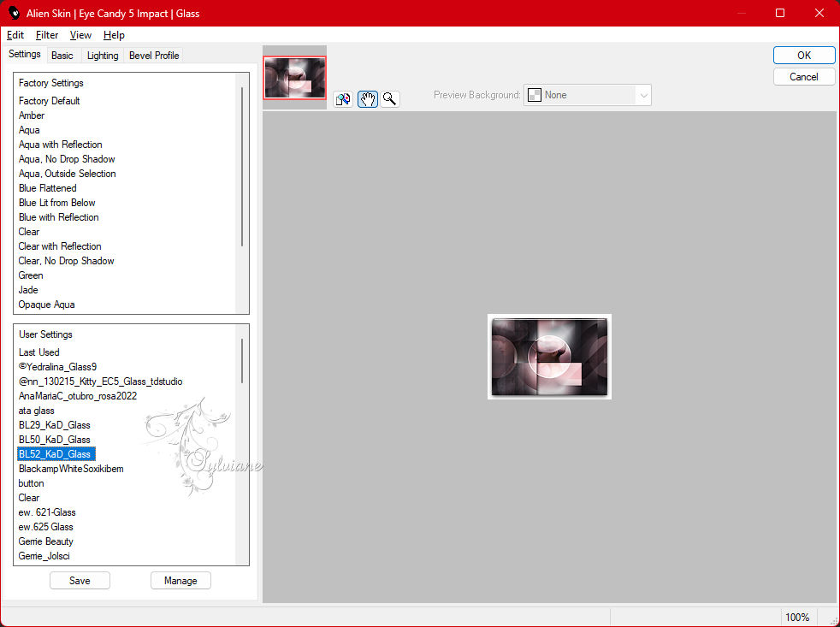Select Gerrie Beauty user setting
The image size is (840, 627).
click(45, 541)
